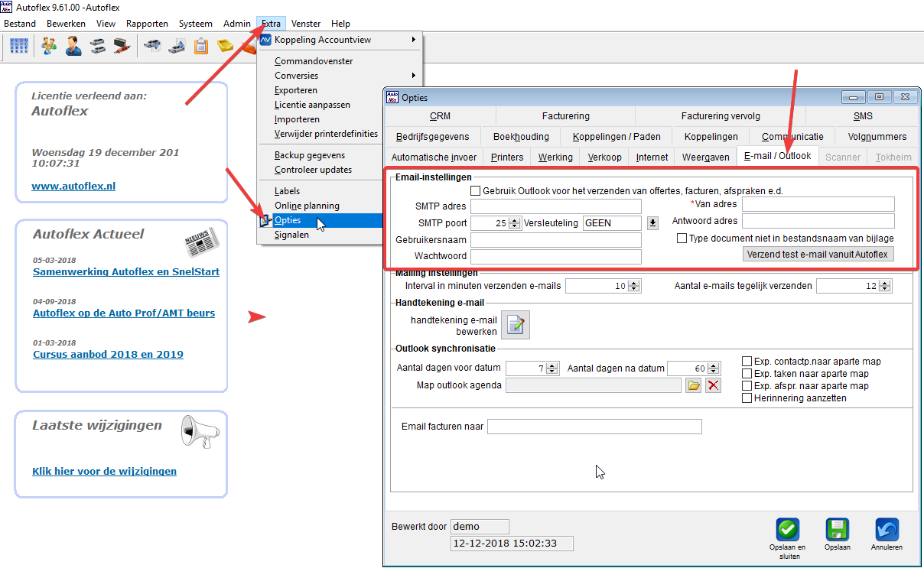Click Klik hier voor de wijzigingen link
924x568 pixels.
click(x=104, y=471)
